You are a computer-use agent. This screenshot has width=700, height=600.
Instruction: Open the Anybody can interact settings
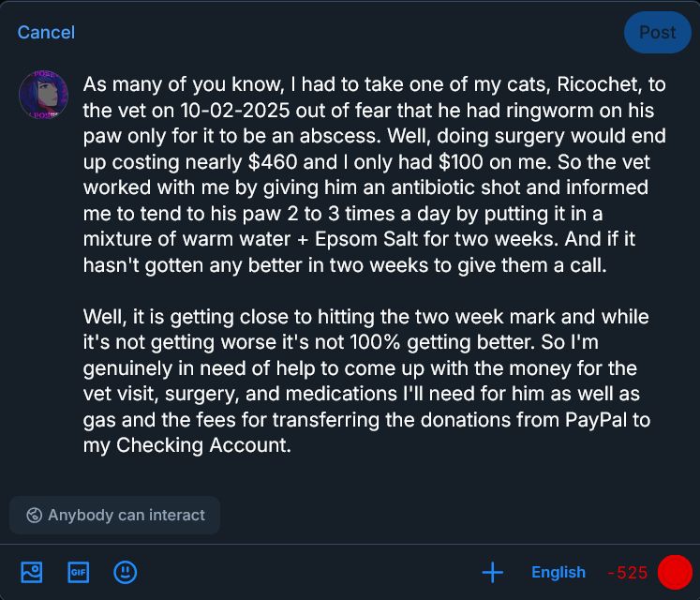coord(114,515)
